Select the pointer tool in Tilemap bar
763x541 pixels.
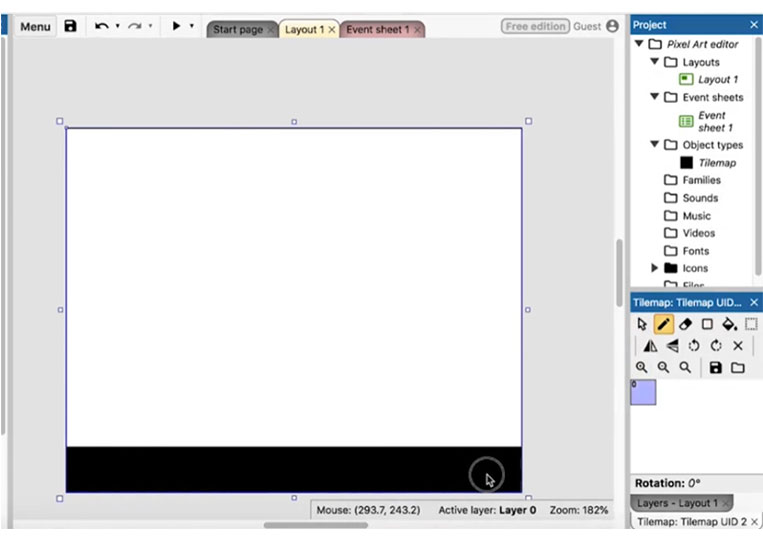[x=642, y=324]
